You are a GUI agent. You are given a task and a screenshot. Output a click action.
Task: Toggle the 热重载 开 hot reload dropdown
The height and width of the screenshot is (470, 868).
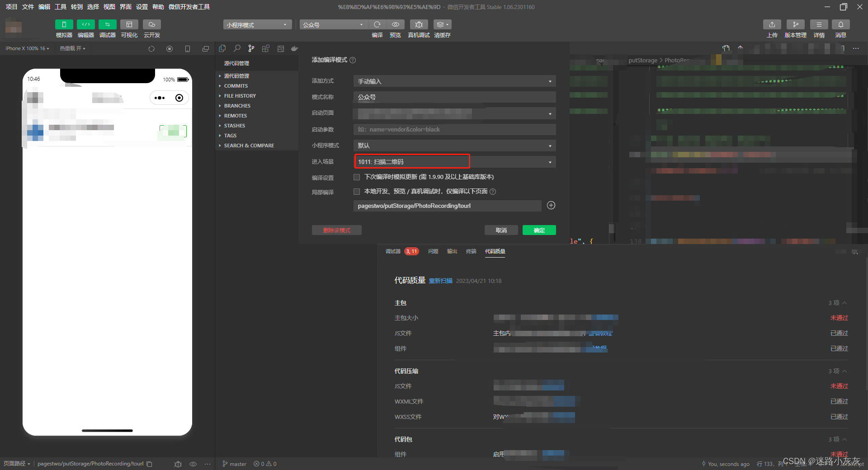pyautogui.click(x=72, y=48)
